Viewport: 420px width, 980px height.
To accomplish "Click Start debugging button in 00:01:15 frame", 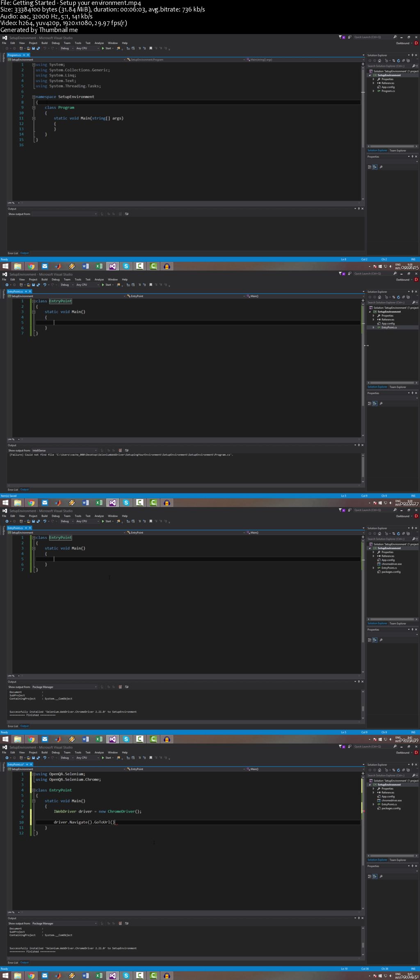I will (107, 48).
